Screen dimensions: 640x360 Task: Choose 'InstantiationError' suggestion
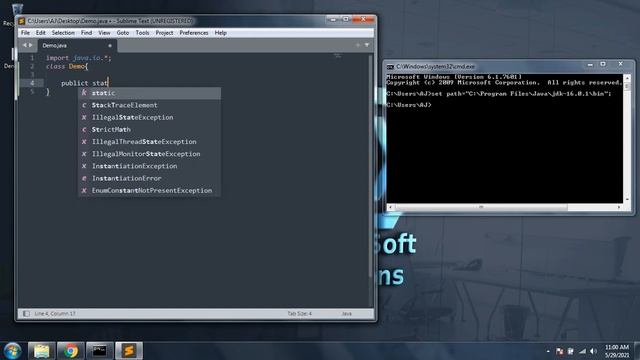(149, 178)
